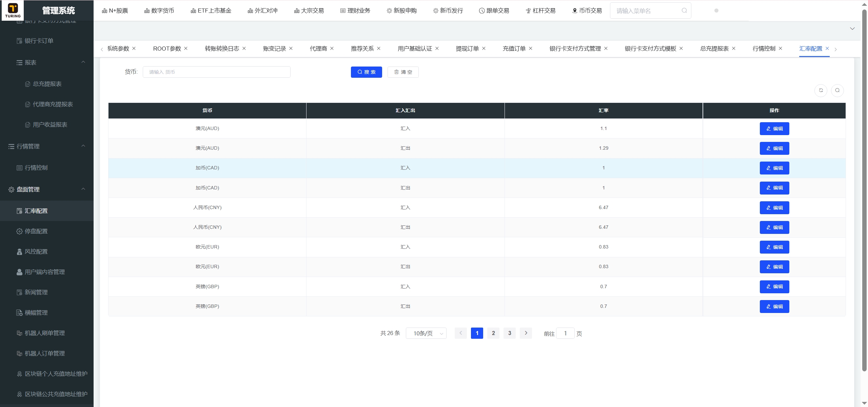
Task: Switch to the 行情控制 tab
Action: click(764, 49)
